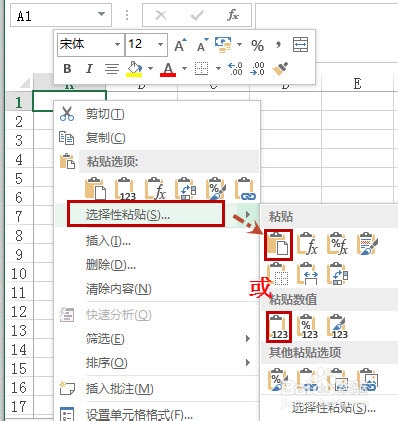Click Values and Number Formatting %123 icon
The height and width of the screenshot is (421, 398).
[x=307, y=327]
